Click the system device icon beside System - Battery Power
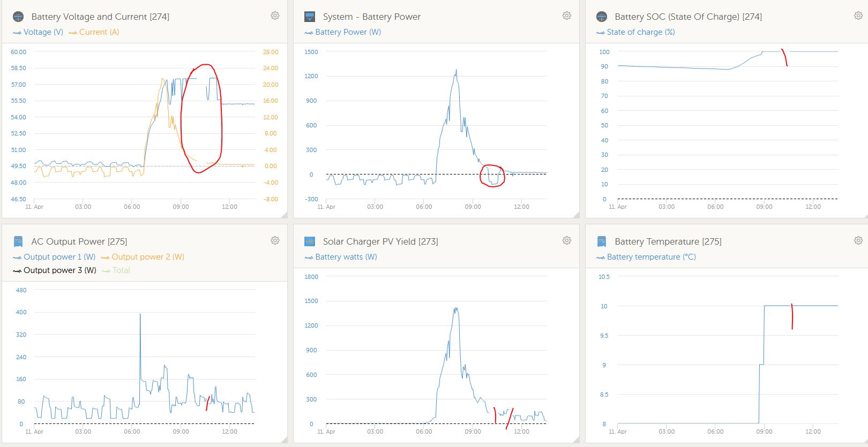Image resolution: width=868 pixels, height=447 pixels. point(310,17)
